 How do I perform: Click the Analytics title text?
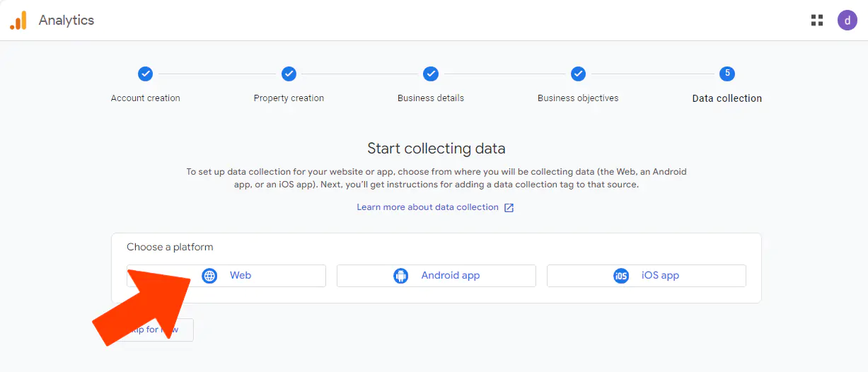click(x=66, y=21)
